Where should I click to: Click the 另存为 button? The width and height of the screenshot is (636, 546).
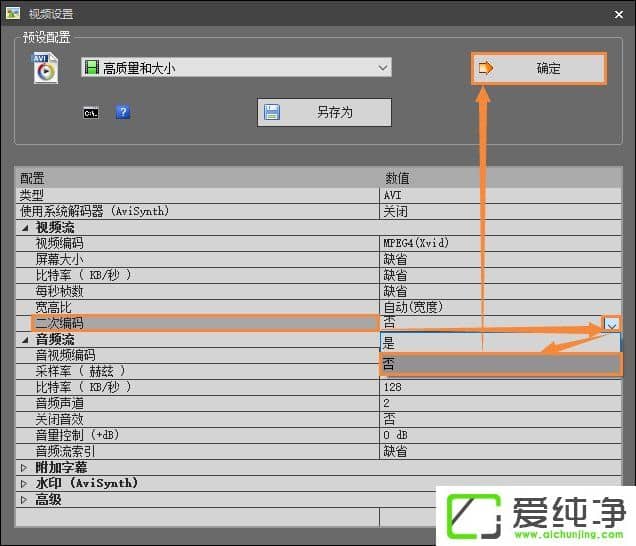tap(324, 112)
